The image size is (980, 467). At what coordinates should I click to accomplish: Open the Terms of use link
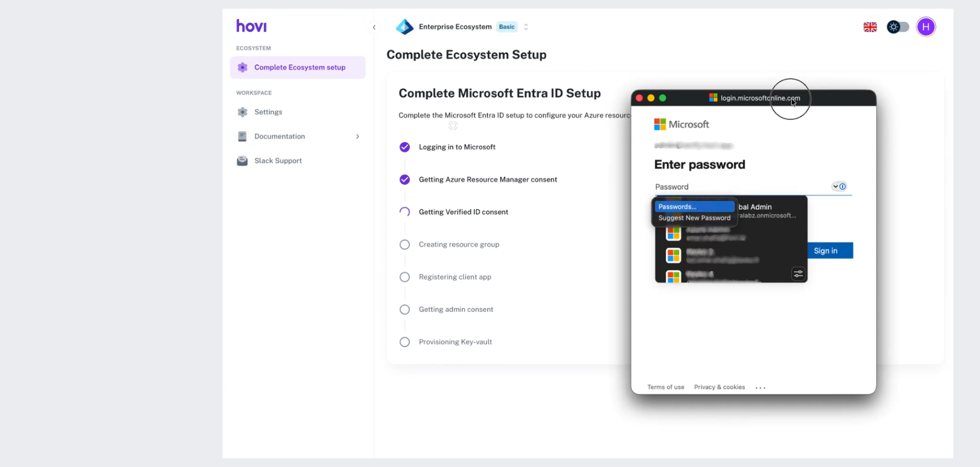click(x=666, y=387)
